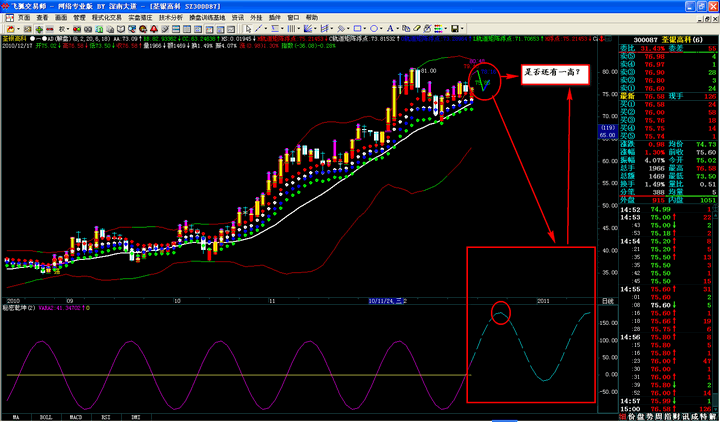
Task: Click the ellipse shape drawing tool
Action: [x=373, y=29]
